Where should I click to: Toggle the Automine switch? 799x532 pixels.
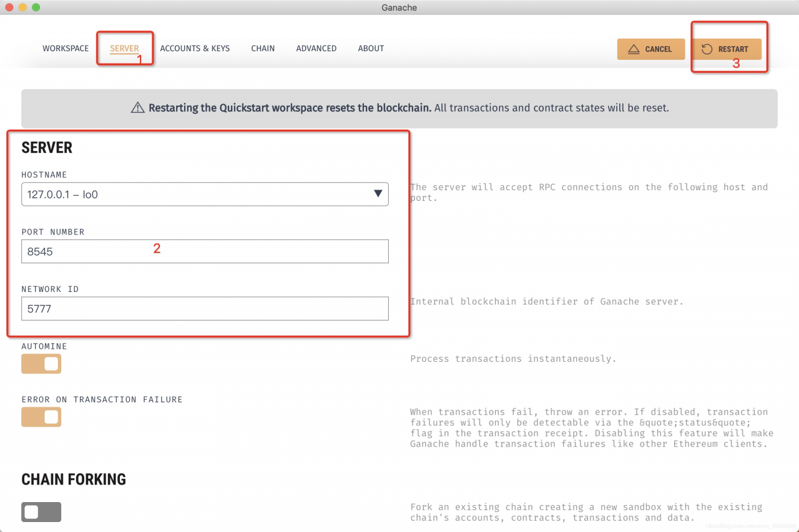[41, 364]
